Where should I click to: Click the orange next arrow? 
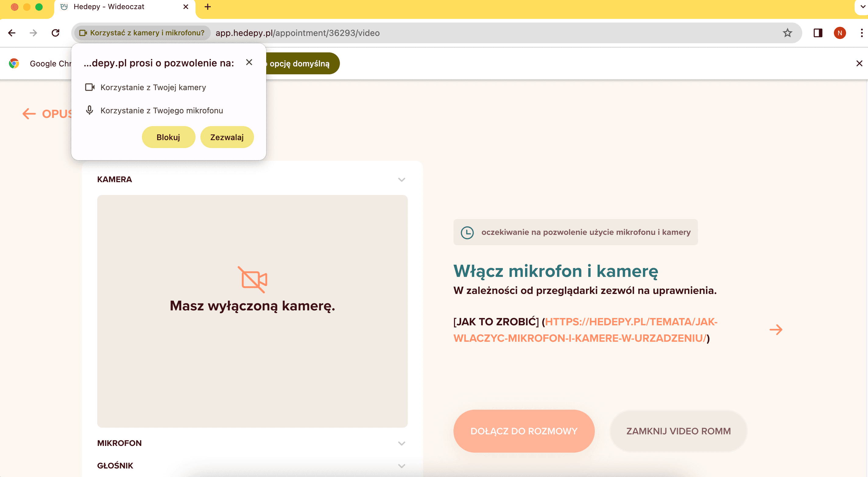[776, 330]
